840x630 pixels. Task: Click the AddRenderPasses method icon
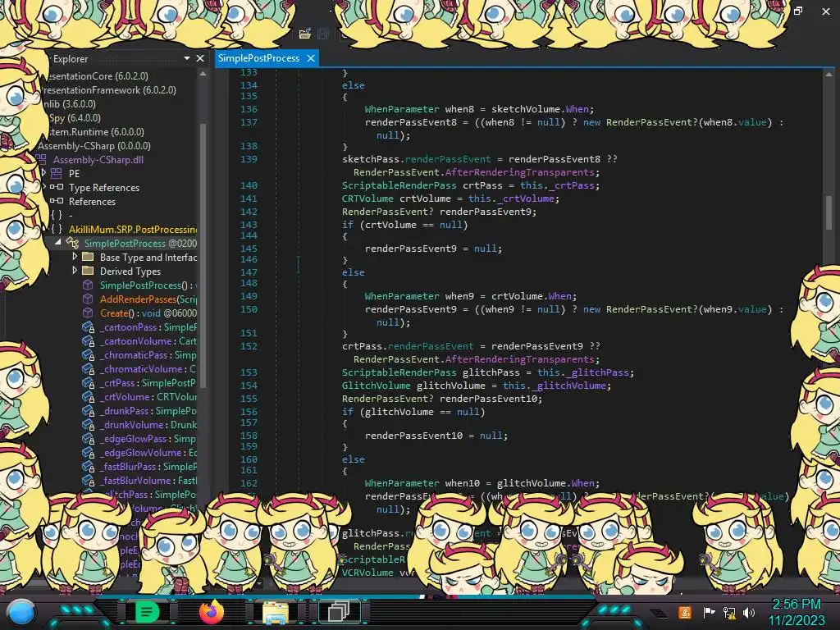click(88, 299)
